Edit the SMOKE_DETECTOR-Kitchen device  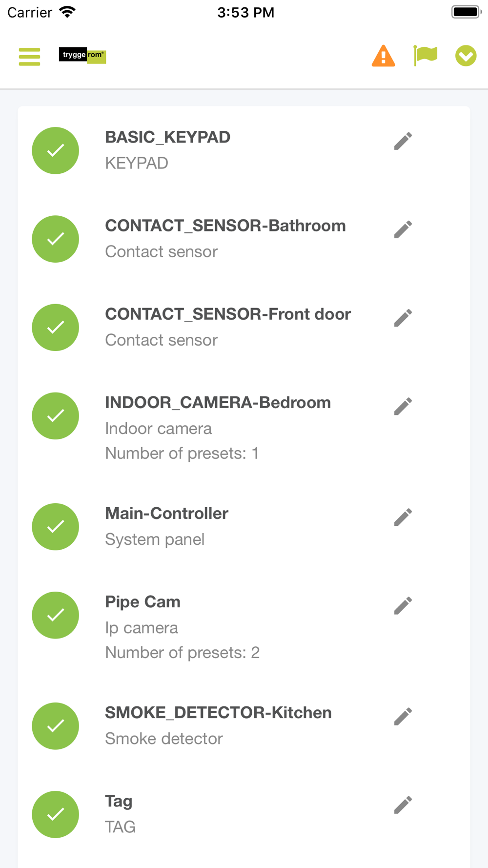pyautogui.click(x=403, y=716)
